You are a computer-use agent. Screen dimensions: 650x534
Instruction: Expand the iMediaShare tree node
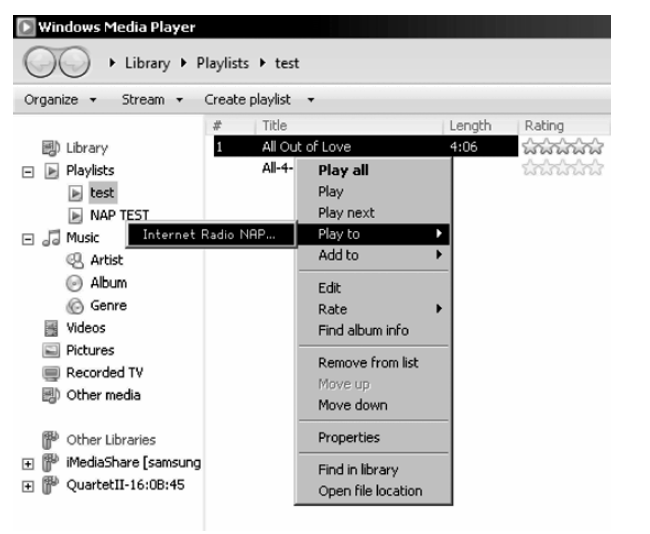tap(28, 464)
